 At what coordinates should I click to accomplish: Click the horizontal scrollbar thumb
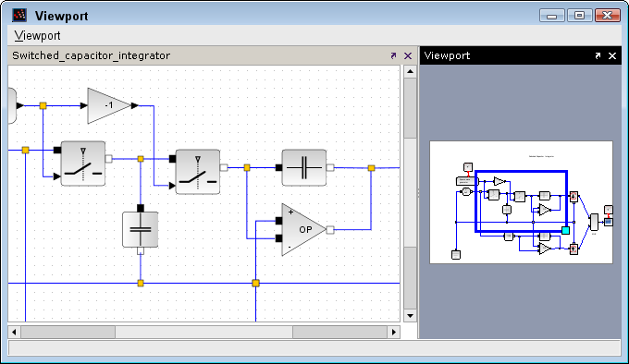coord(203,332)
